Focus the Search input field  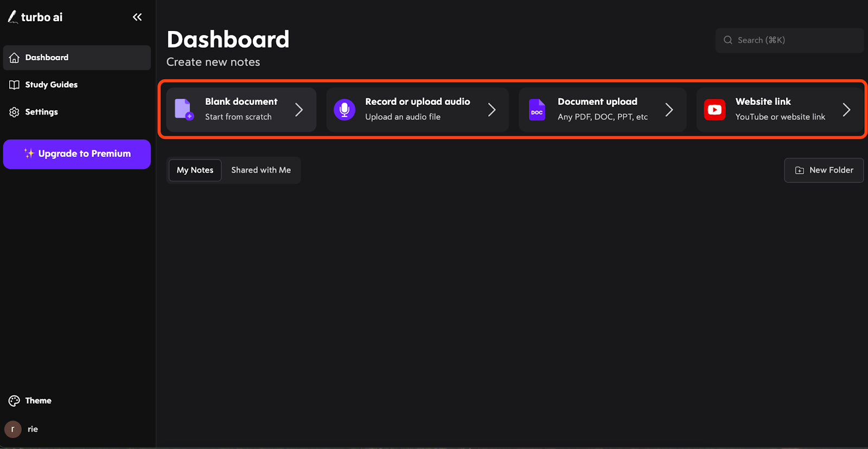pos(789,40)
